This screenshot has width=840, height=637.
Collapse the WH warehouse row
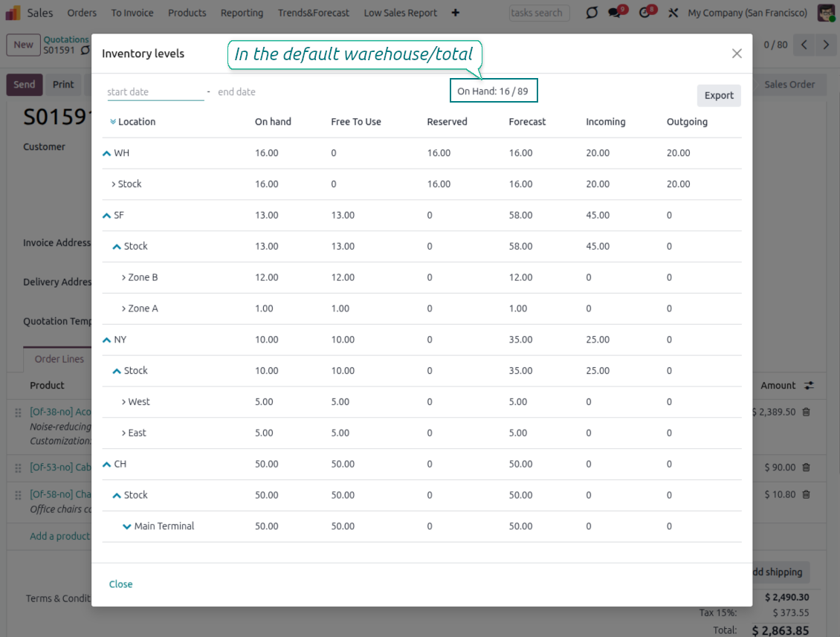tap(106, 152)
